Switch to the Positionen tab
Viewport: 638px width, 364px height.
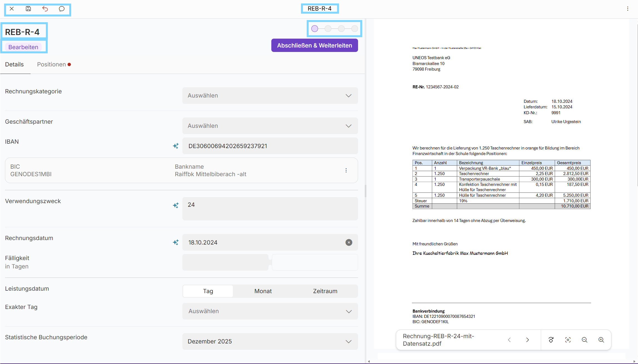click(52, 64)
